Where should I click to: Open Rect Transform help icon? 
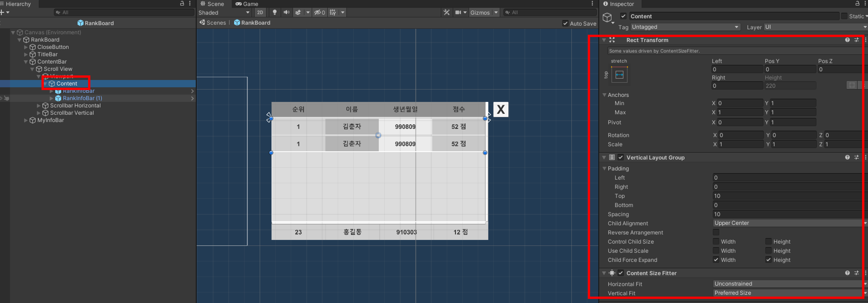point(847,40)
